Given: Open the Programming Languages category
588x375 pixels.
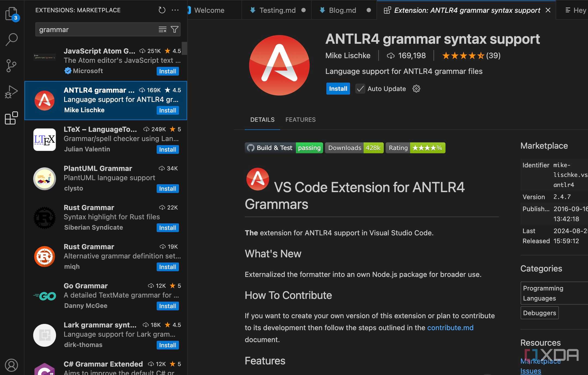Looking at the screenshot, I should [x=554, y=293].
